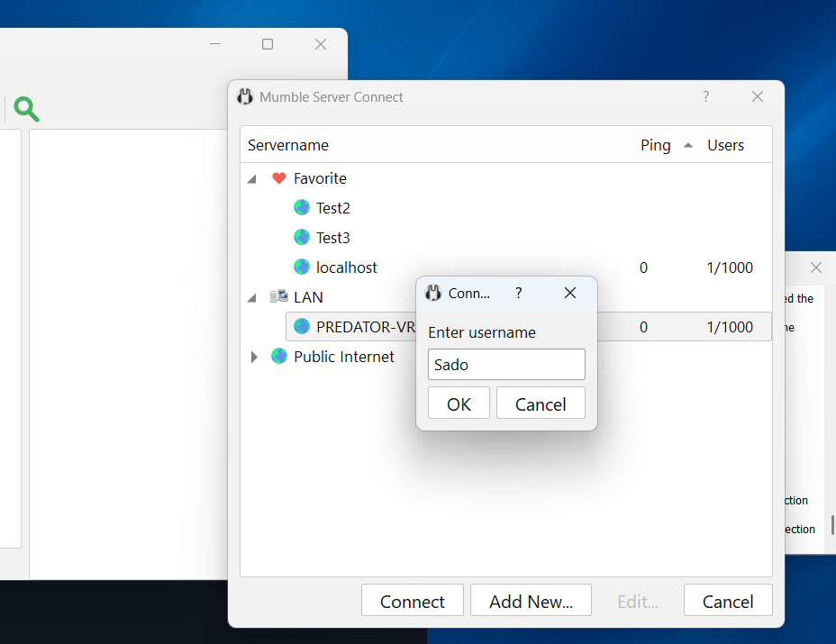Click the globe icon beside Test2
Viewport: 836px width, 644px height.
tap(302, 208)
